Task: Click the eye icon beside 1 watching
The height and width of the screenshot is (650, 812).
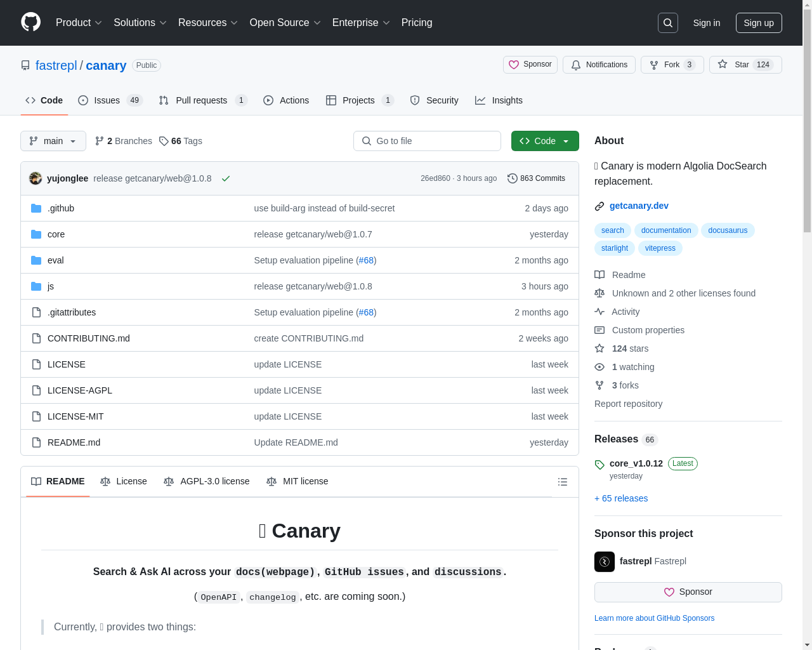Action: click(x=599, y=367)
